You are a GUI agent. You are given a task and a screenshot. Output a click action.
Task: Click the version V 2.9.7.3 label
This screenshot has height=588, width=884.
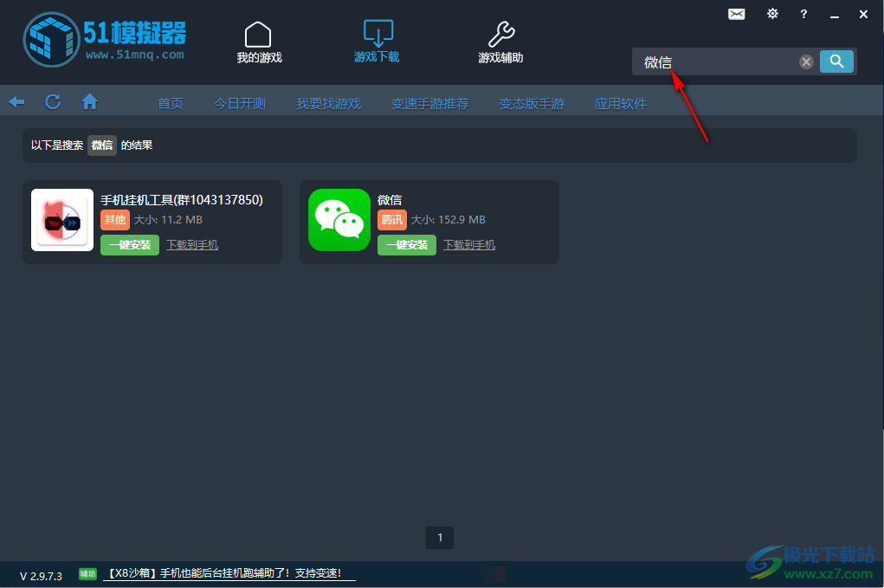point(42,576)
